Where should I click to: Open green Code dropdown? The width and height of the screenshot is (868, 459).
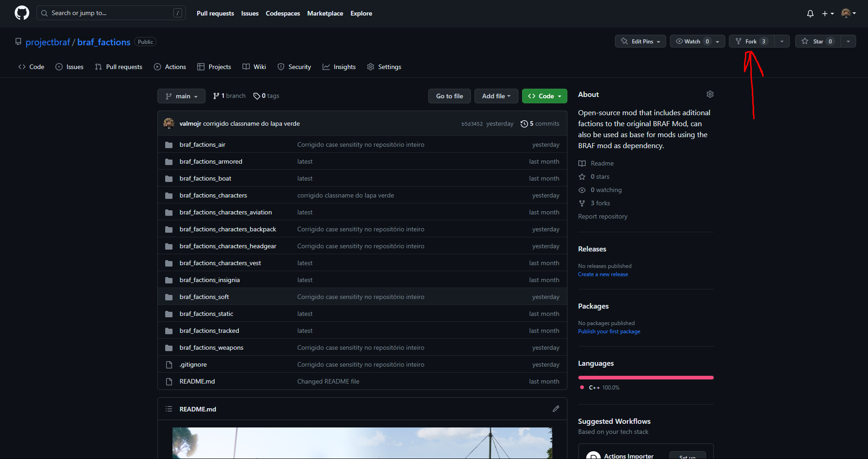(545, 96)
